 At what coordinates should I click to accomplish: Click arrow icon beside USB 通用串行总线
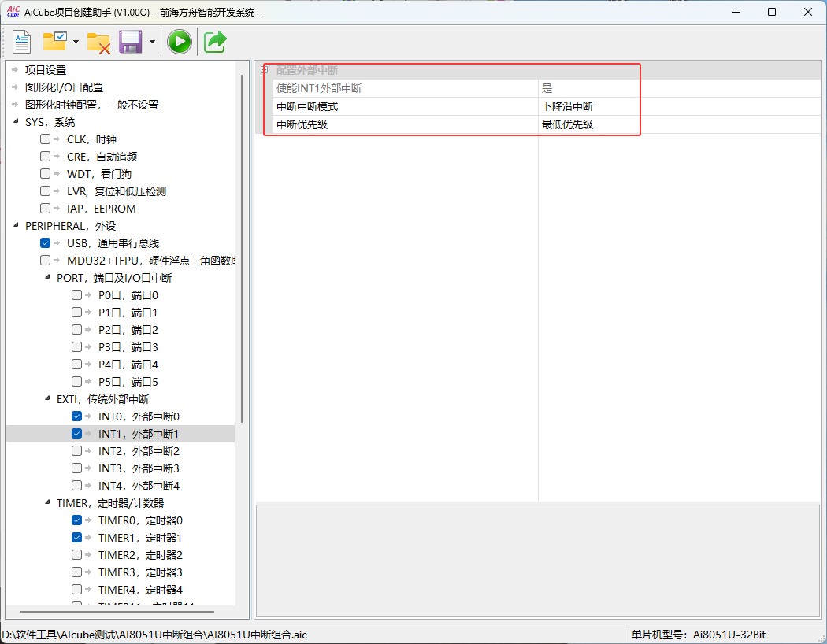(x=57, y=243)
